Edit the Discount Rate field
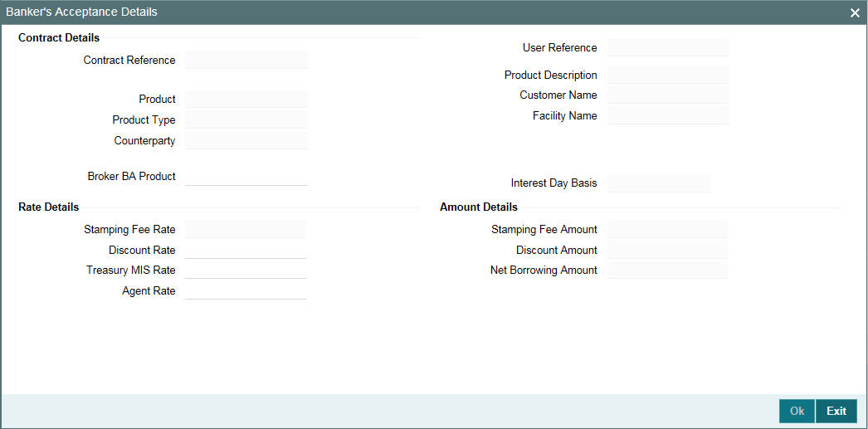 click(x=246, y=251)
